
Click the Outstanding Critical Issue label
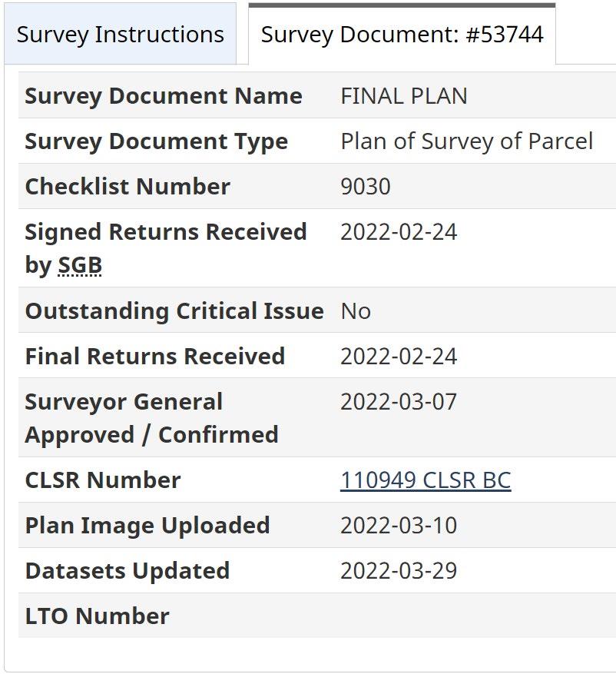pyautogui.click(x=174, y=311)
